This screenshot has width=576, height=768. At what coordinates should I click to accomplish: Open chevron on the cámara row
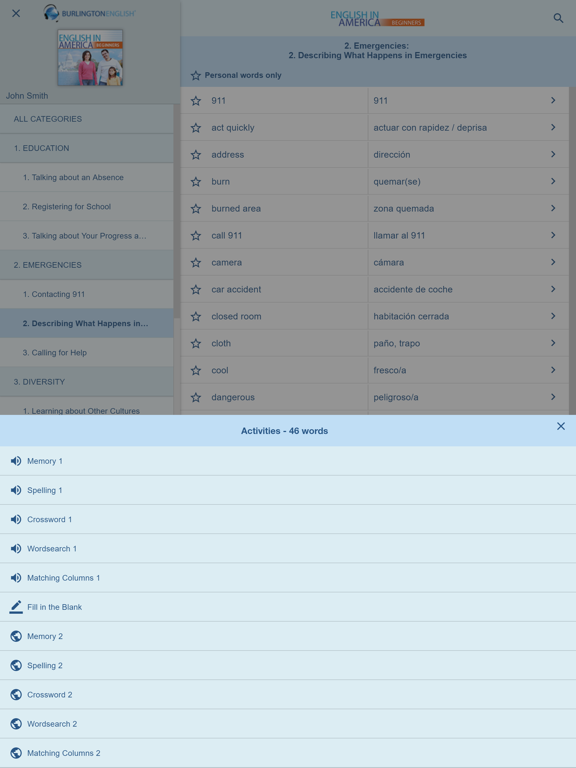tap(553, 262)
